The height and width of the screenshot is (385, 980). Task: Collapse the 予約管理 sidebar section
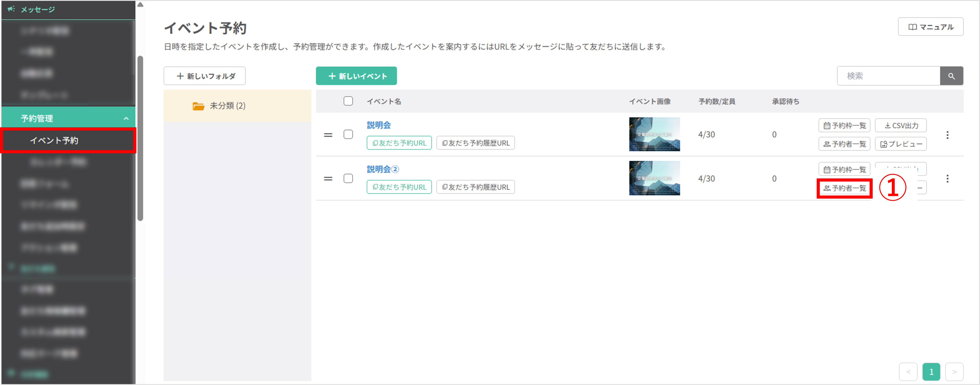tap(68, 118)
